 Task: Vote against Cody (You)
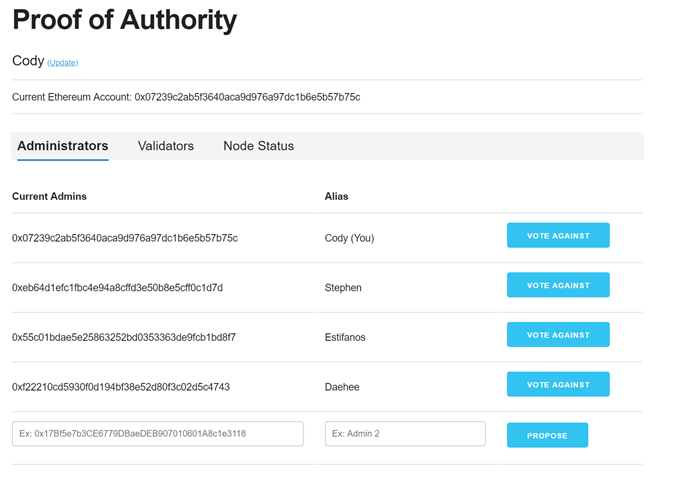(558, 235)
